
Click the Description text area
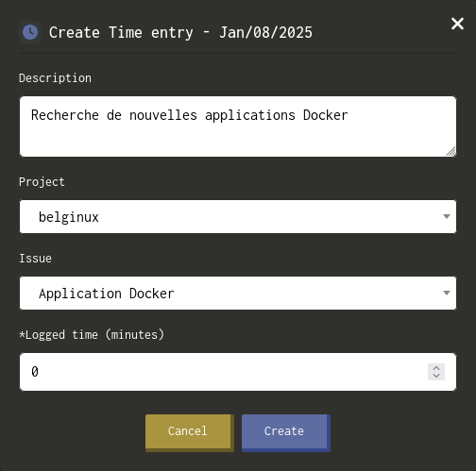click(x=238, y=126)
